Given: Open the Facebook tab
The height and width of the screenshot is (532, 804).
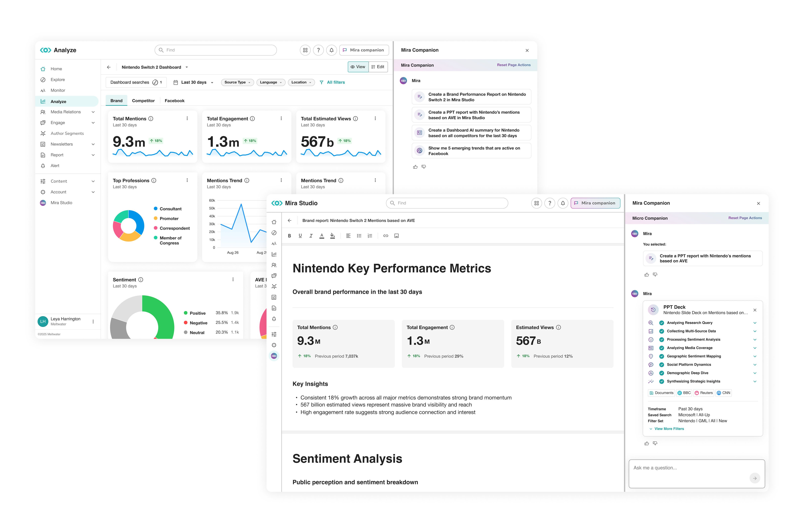Looking at the screenshot, I should 174,101.
